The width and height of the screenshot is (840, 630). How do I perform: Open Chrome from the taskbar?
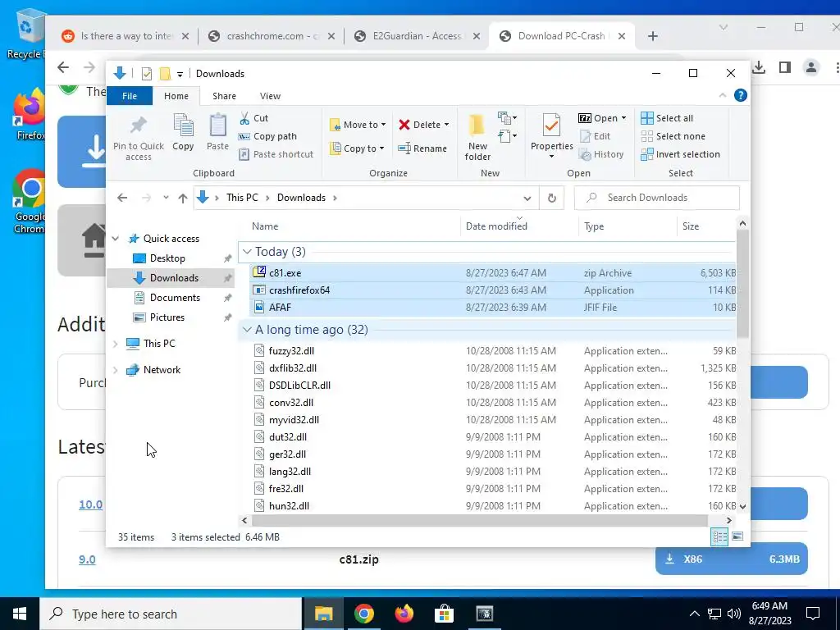point(363,614)
